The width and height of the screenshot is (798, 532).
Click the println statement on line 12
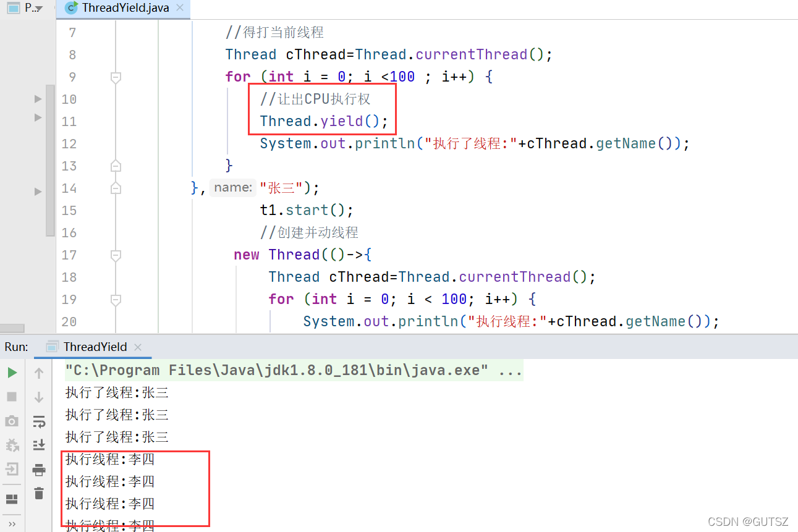(x=474, y=143)
